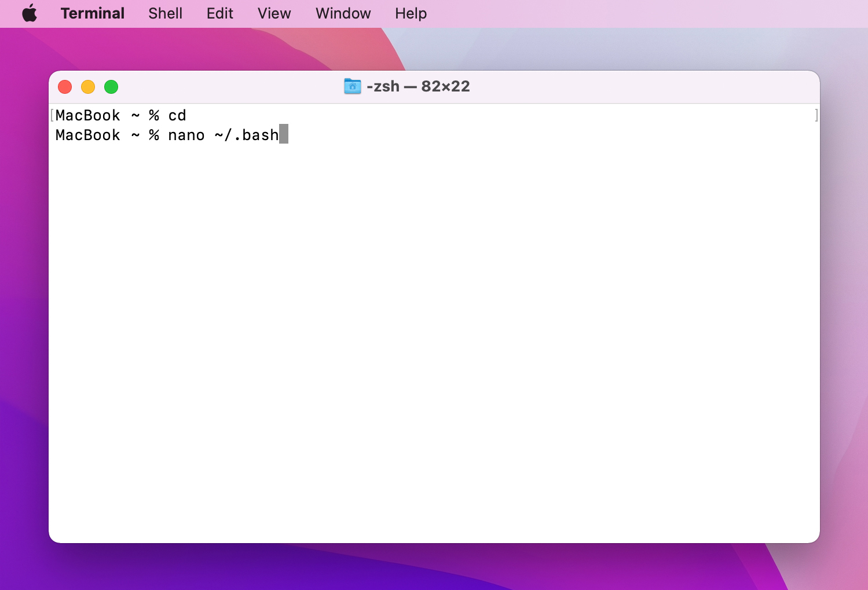
Task: Open the Apple menu
Action: click(29, 13)
